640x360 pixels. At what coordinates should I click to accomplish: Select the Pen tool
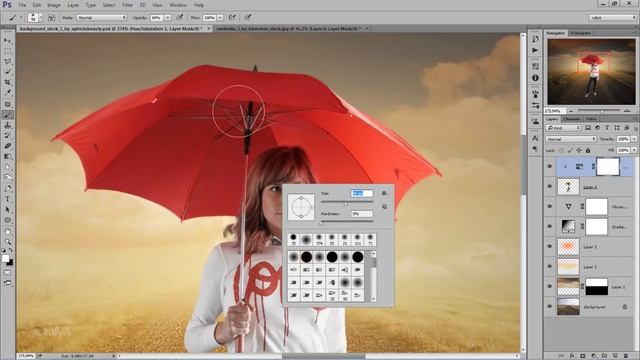(7, 189)
